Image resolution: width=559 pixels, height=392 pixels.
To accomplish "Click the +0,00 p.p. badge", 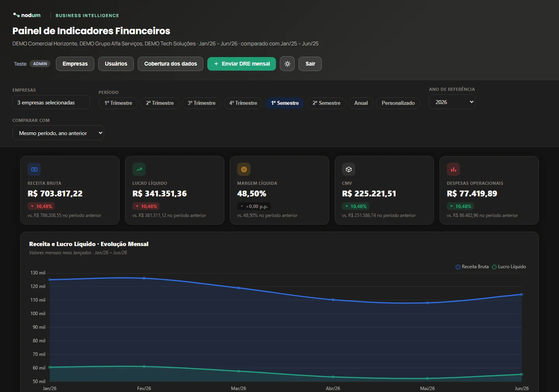I will tap(254, 206).
